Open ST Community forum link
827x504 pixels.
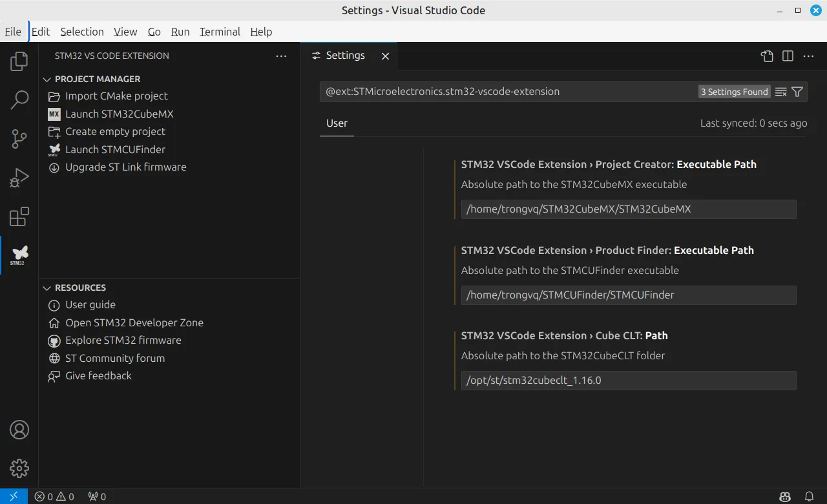click(x=115, y=358)
